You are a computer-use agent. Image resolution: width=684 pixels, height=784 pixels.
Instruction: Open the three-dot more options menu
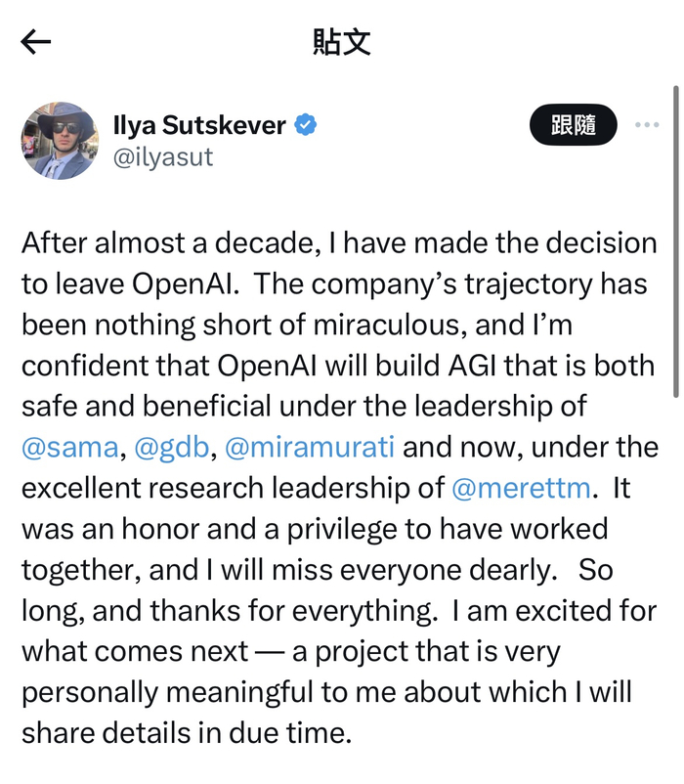(647, 125)
